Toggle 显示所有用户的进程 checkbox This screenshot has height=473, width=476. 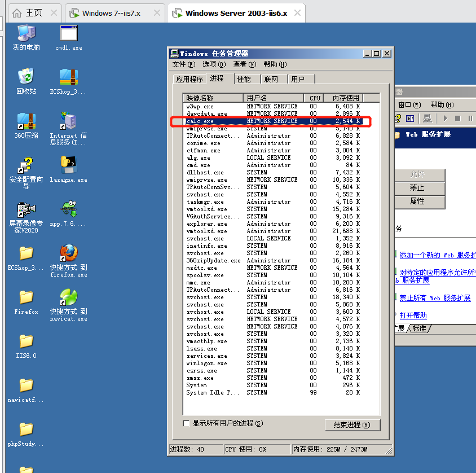click(186, 423)
